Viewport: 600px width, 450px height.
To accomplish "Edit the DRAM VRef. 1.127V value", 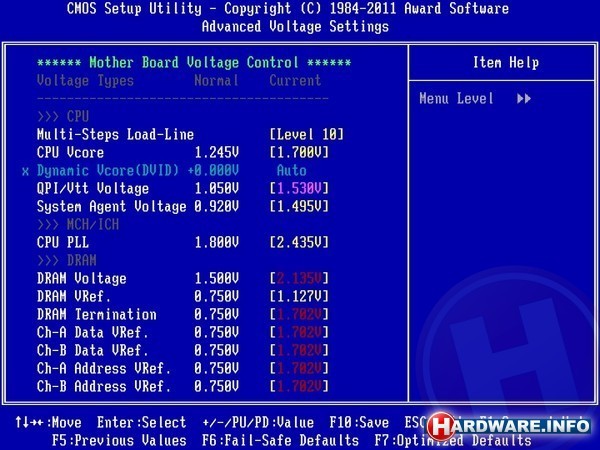I will click(x=299, y=297).
